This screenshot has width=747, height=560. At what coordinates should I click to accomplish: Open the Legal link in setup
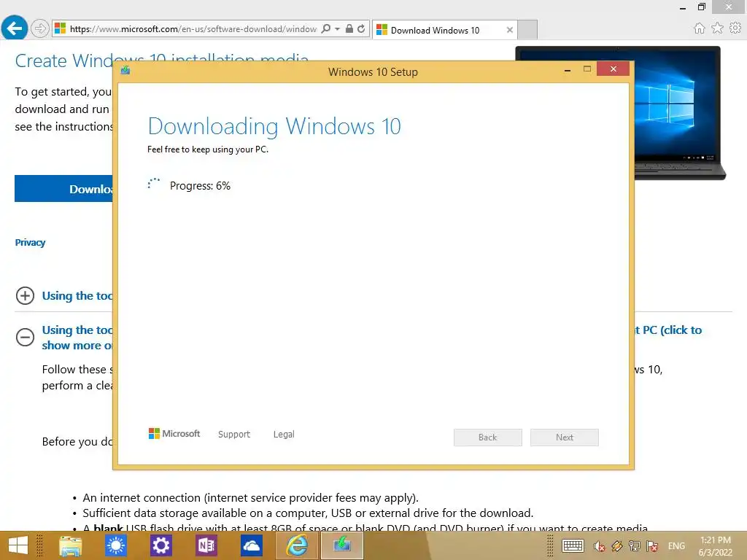pyautogui.click(x=284, y=435)
